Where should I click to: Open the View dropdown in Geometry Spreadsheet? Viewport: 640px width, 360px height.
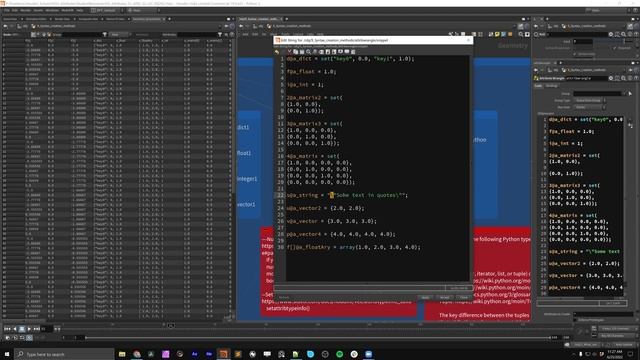(x=119, y=35)
